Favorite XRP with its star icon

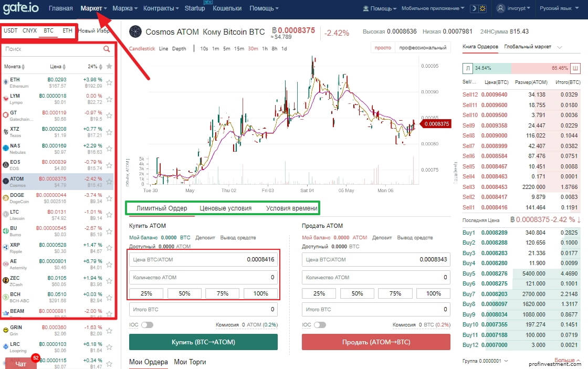tap(109, 248)
